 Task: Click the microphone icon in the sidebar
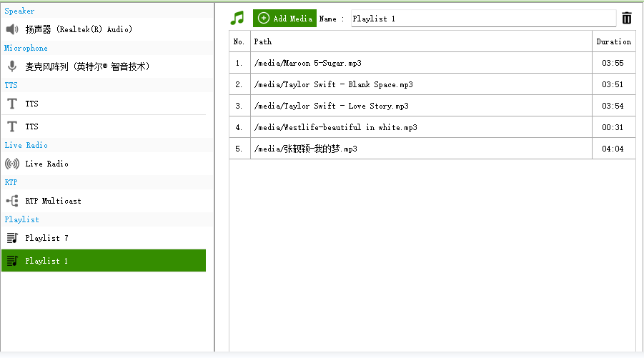tap(12, 66)
